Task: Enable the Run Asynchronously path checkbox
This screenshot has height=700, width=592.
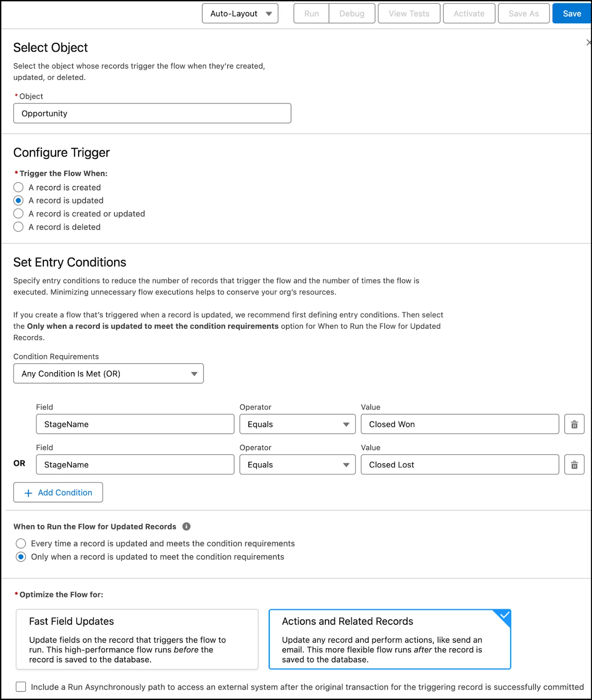Action: 21,686
